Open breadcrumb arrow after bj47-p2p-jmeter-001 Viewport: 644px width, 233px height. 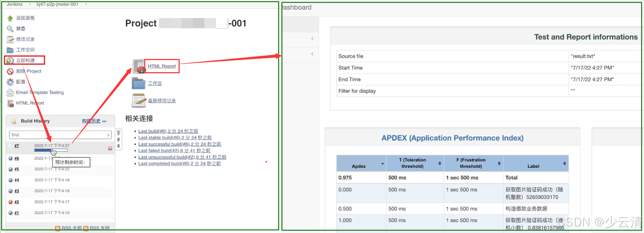[86, 4]
